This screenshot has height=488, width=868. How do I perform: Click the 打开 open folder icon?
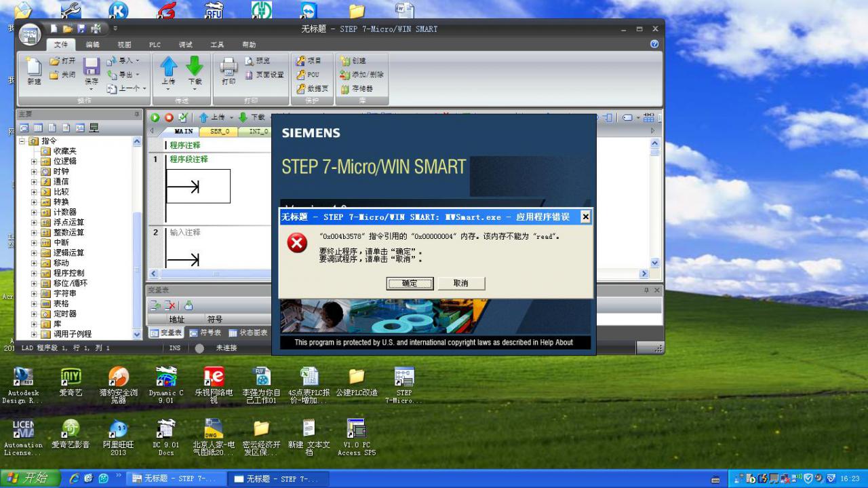click(55, 61)
